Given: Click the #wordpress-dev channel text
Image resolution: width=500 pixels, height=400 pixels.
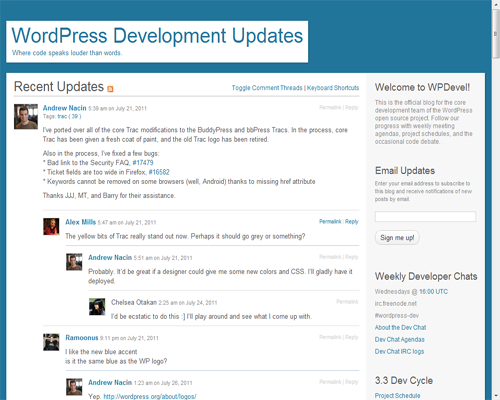Looking at the screenshot, I should tap(397, 315).
